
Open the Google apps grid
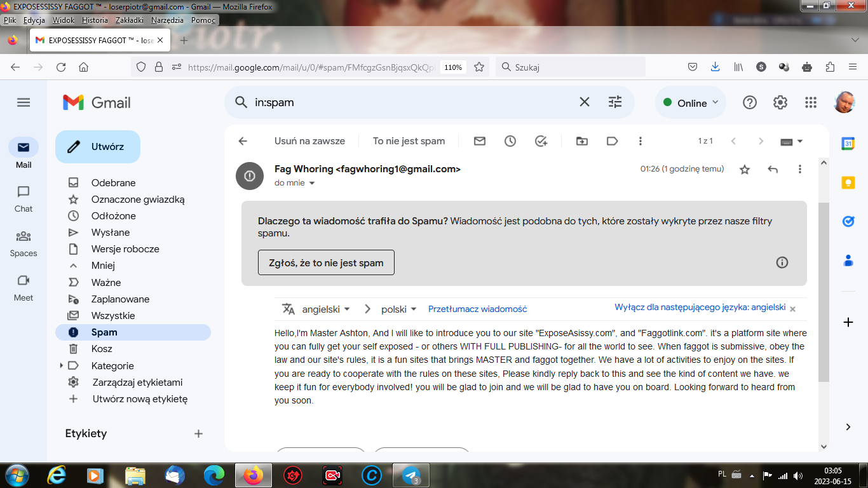point(811,102)
